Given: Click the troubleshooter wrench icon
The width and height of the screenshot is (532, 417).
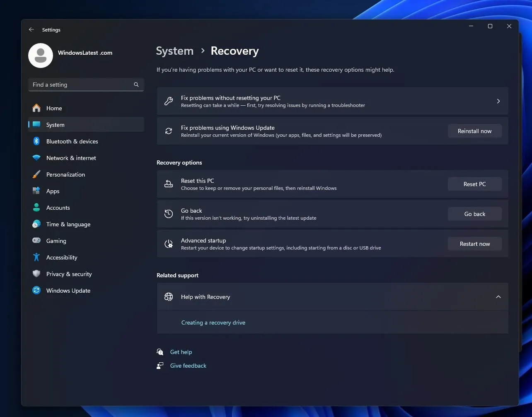Looking at the screenshot, I should (168, 101).
